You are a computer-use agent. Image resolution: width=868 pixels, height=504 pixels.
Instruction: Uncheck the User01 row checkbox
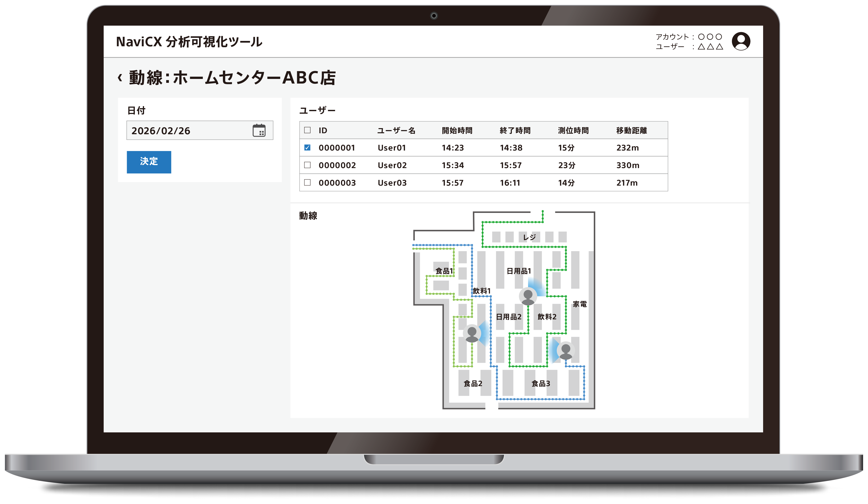pos(307,148)
